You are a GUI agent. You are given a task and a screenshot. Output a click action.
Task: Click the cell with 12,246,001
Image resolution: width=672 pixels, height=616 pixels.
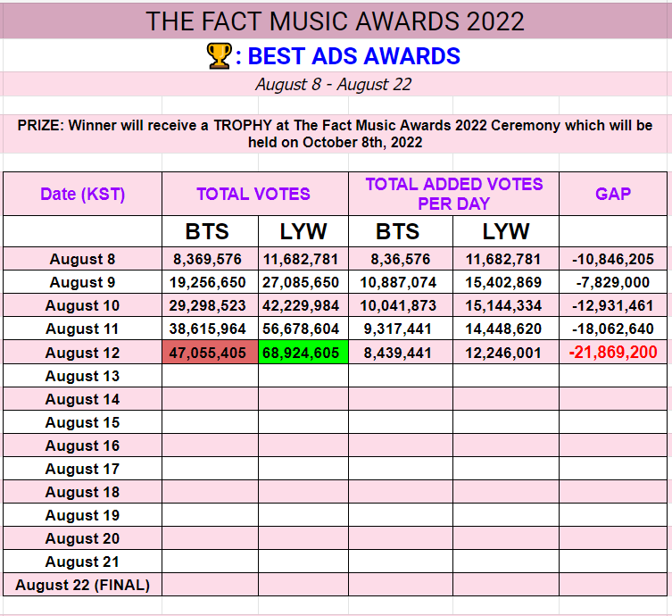pyautogui.click(x=506, y=353)
